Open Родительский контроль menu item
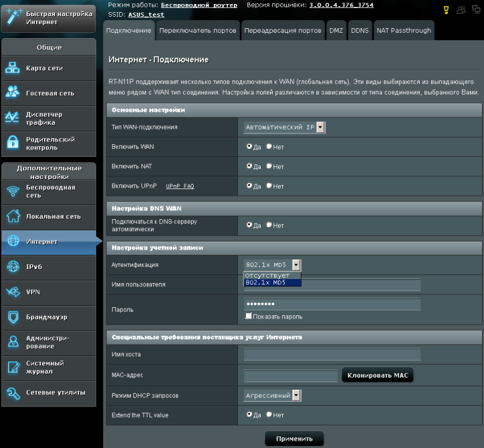This screenshot has width=484, height=448. tap(49, 144)
